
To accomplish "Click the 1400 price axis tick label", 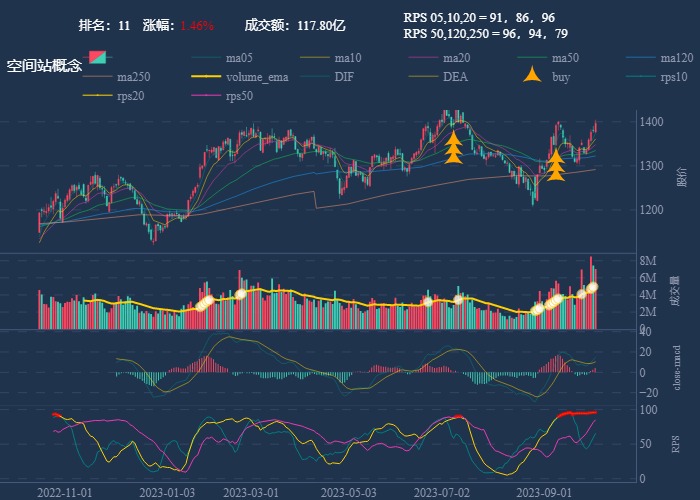I will click(x=651, y=121).
